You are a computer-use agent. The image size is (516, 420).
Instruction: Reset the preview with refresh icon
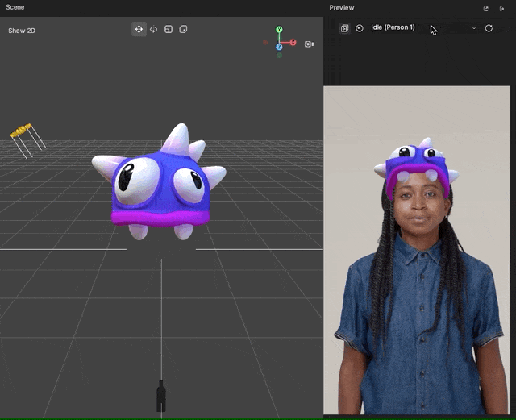(489, 28)
